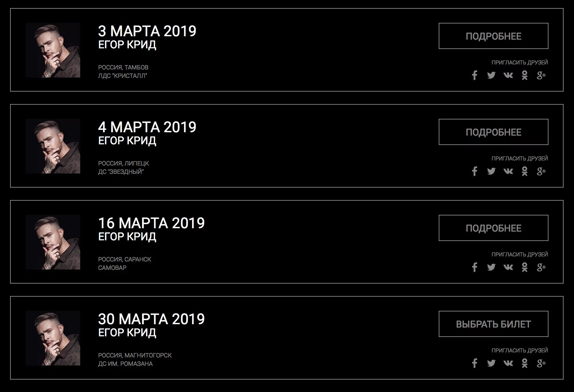Share Saransk concert on Google Plus

541,267
